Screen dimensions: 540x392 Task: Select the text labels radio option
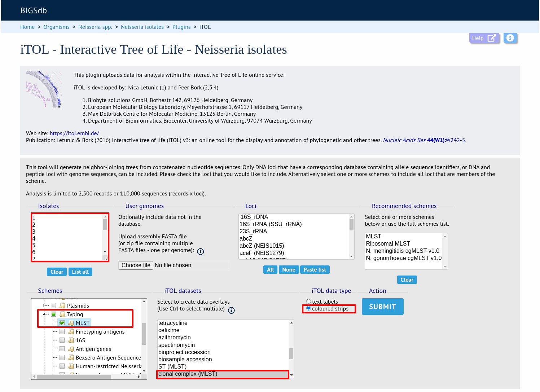(308, 301)
